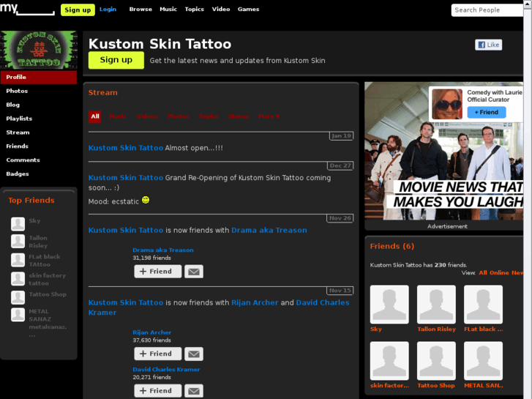Viewport: 532px width, 399px height.
Task: Select the Topics stream filter
Action: pyautogui.click(x=209, y=116)
